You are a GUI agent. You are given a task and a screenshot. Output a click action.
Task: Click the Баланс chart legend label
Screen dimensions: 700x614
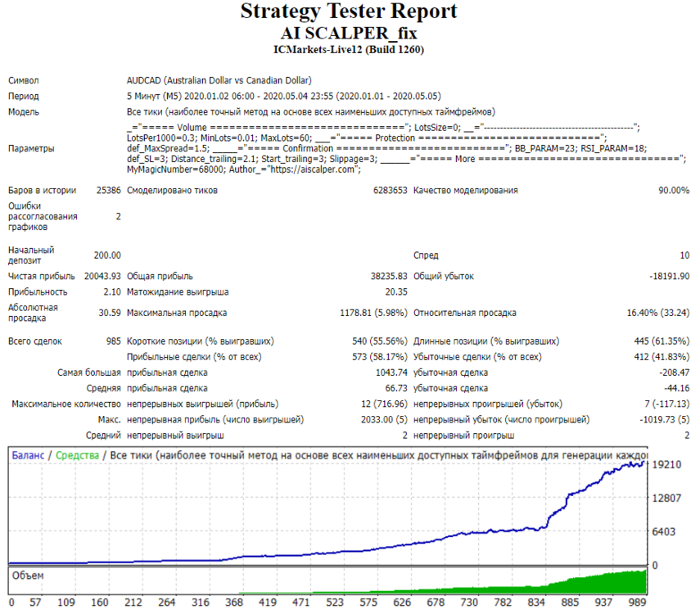click(x=28, y=455)
